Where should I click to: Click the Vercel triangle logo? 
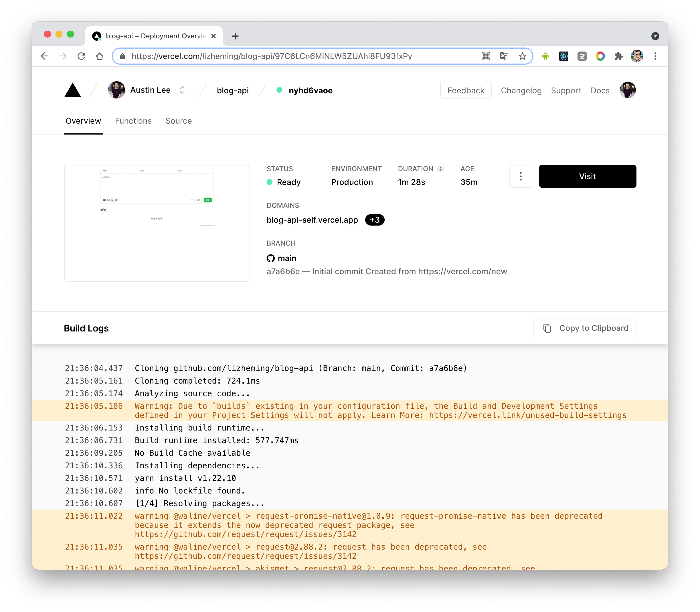73,90
